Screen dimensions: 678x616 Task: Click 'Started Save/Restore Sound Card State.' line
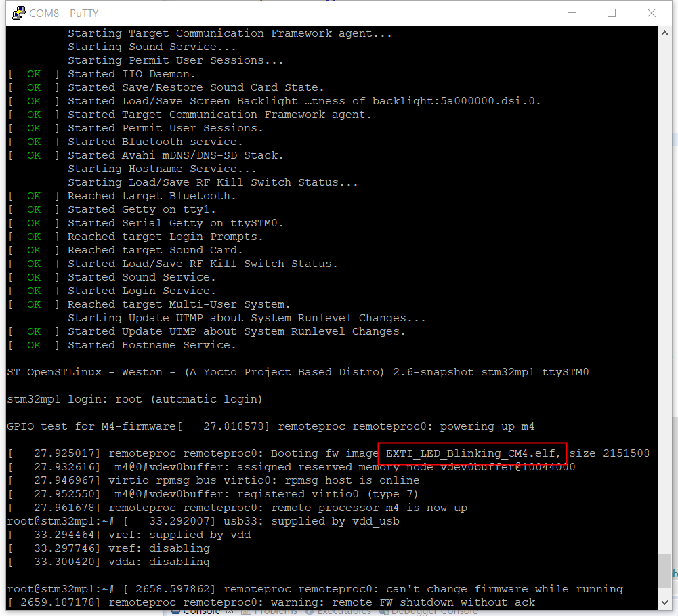(166, 87)
